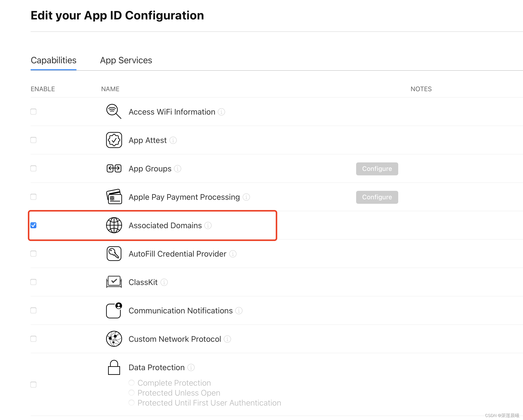Image resolution: width=523 pixels, height=420 pixels.
Task: Tick the Data Protection enable checkbox
Action: [33, 385]
